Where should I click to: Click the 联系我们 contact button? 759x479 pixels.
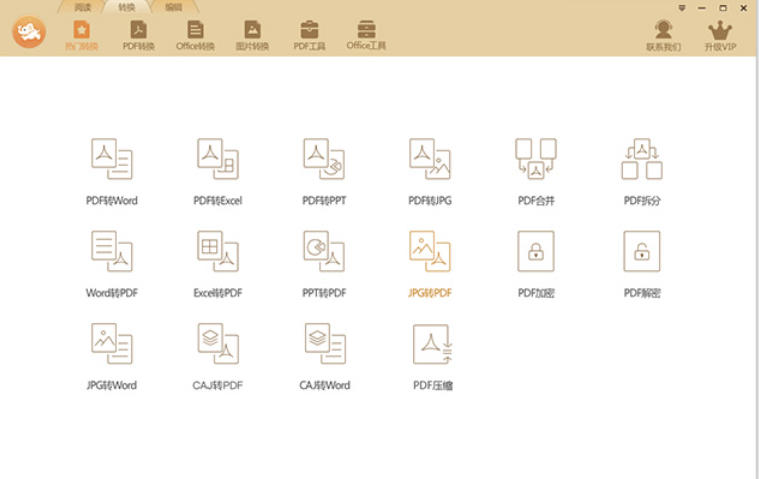[x=663, y=35]
